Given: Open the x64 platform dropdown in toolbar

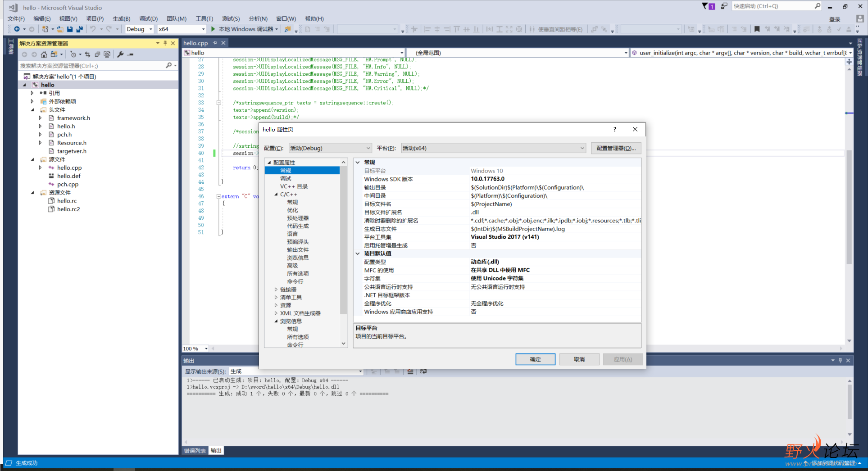Looking at the screenshot, I should pos(182,29).
